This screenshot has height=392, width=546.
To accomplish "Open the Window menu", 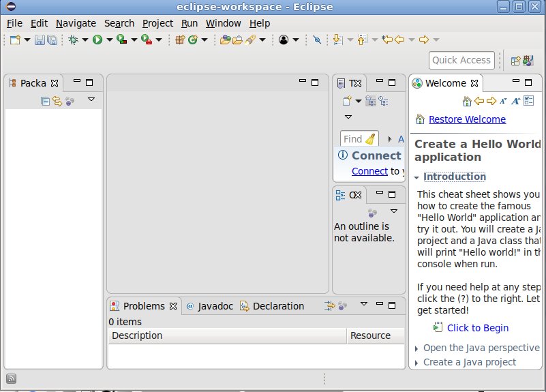I will (x=223, y=23).
